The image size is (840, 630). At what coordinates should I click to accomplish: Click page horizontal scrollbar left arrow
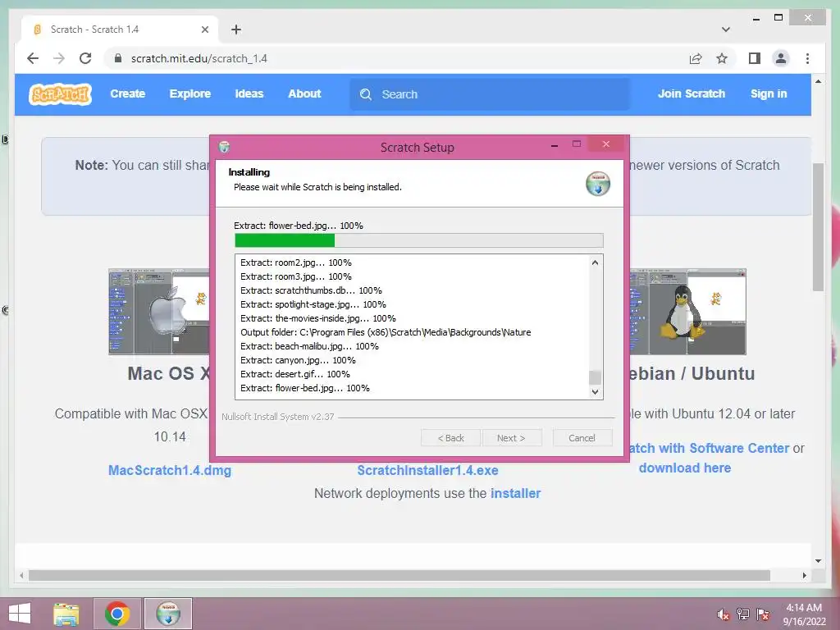point(21,575)
